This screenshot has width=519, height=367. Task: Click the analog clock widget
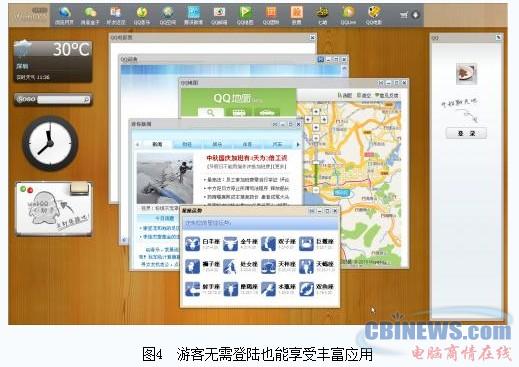[50, 143]
